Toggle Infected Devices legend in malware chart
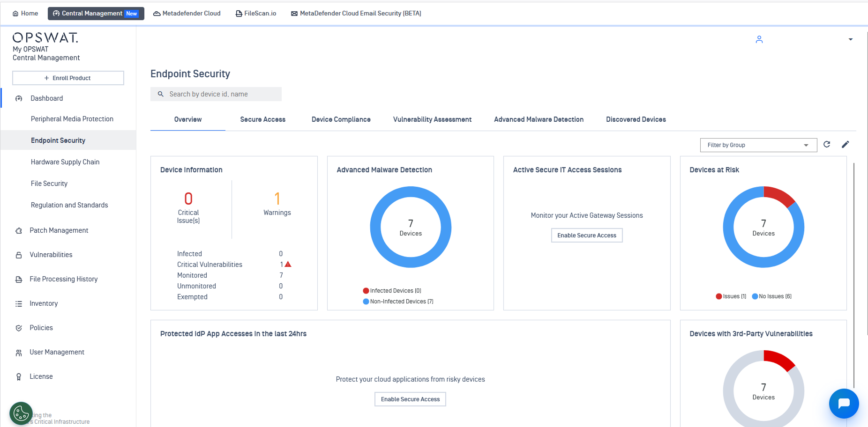This screenshot has height=427, width=868. pos(392,291)
